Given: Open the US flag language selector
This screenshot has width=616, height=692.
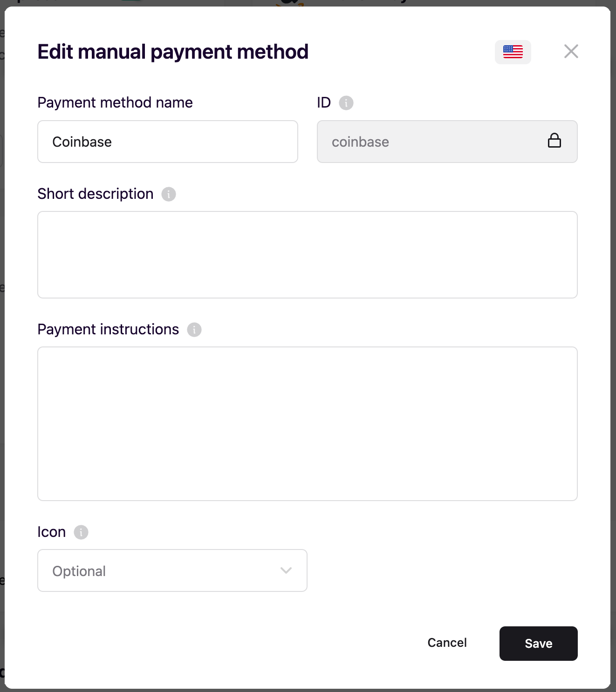Looking at the screenshot, I should point(513,52).
